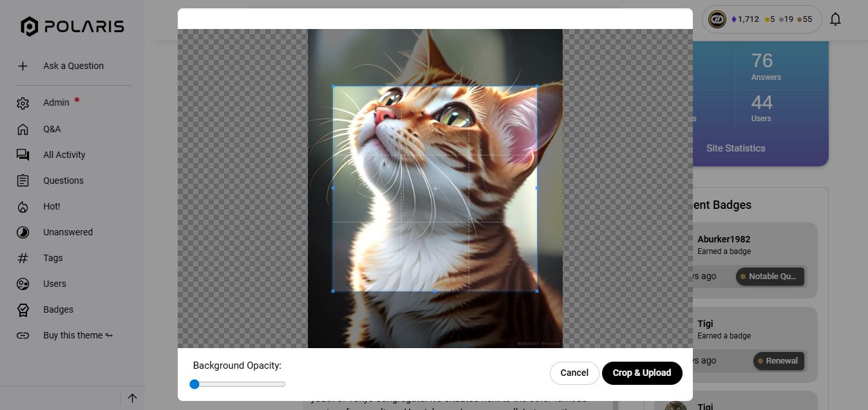Open Unanswered questions
This screenshot has height=410, width=868.
click(x=68, y=232)
